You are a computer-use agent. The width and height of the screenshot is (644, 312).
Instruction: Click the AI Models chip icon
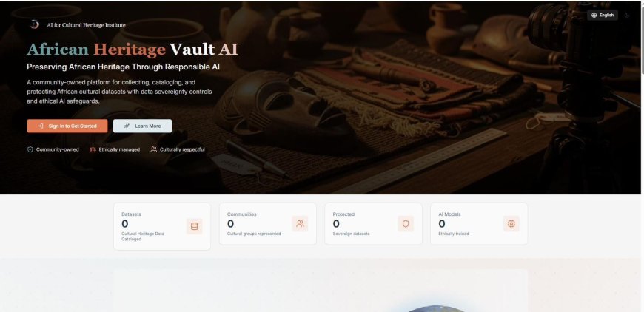point(511,223)
